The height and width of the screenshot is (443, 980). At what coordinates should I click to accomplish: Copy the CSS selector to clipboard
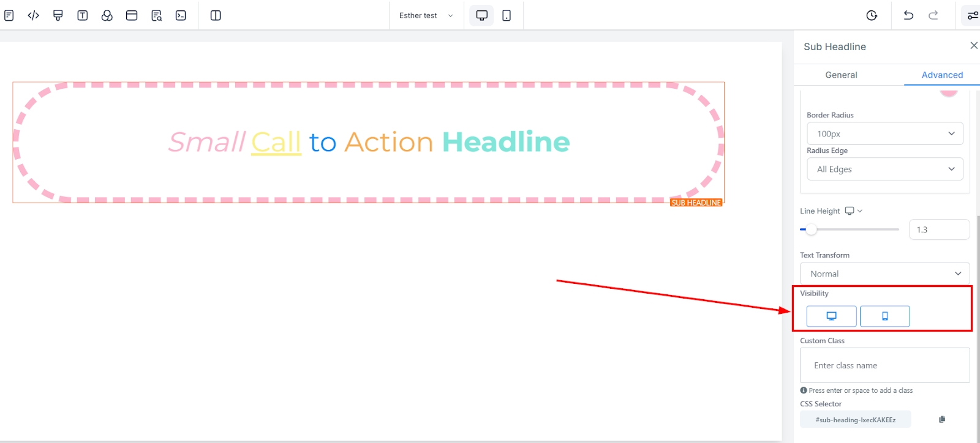[x=942, y=419]
